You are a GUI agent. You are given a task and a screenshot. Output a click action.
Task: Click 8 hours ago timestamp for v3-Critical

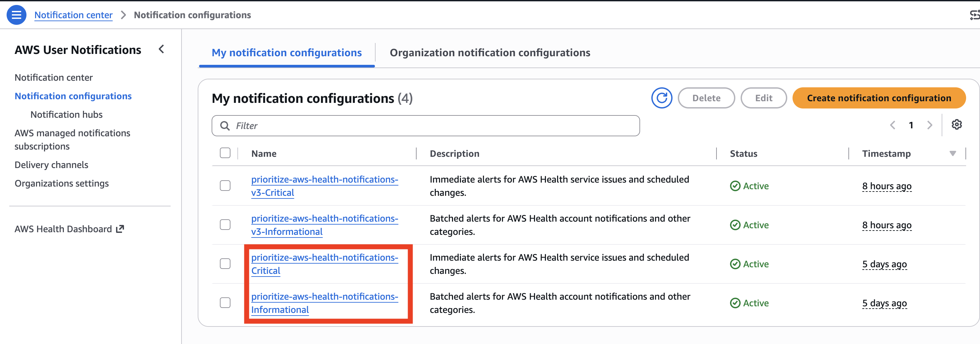[886, 186]
